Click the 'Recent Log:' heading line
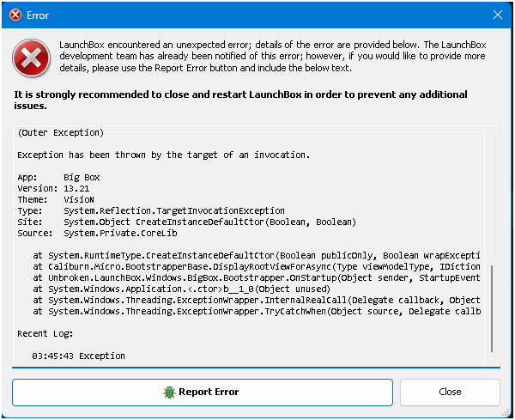The height and width of the screenshot is (420, 515). [45, 334]
